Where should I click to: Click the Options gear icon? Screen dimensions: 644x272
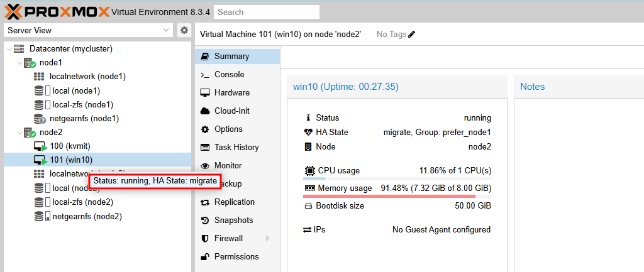click(x=204, y=129)
